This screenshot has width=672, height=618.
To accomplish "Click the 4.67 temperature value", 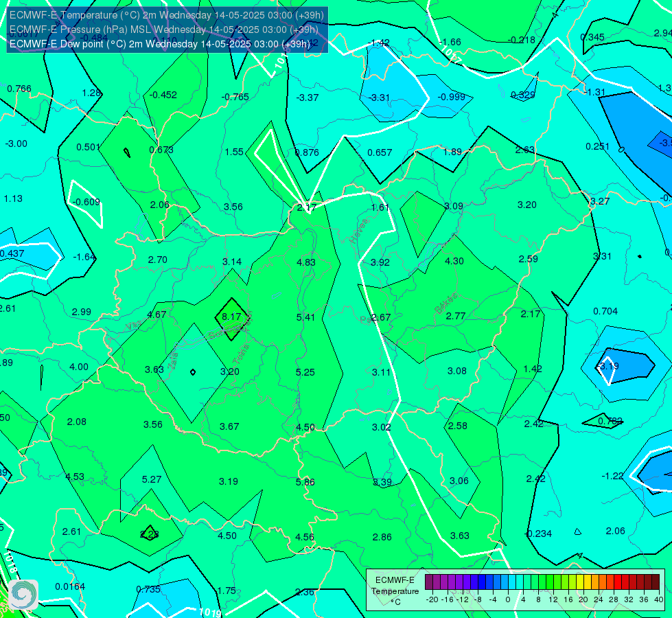I will (157, 314).
